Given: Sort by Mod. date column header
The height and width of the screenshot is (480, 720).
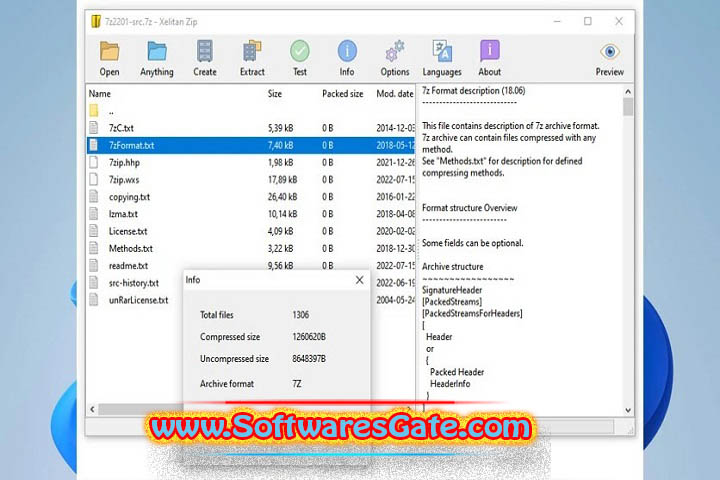Looking at the screenshot, I should click(x=394, y=94).
